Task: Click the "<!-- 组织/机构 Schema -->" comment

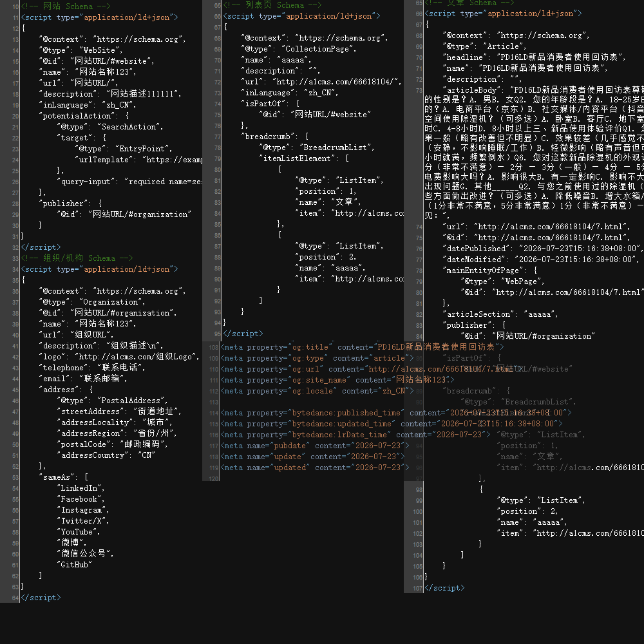Action: (77, 258)
